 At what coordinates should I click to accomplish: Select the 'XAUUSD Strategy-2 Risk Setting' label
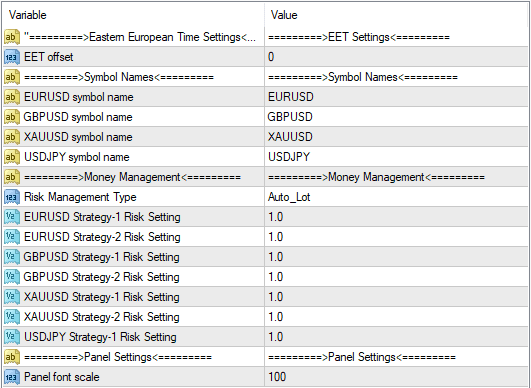point(102,317)
